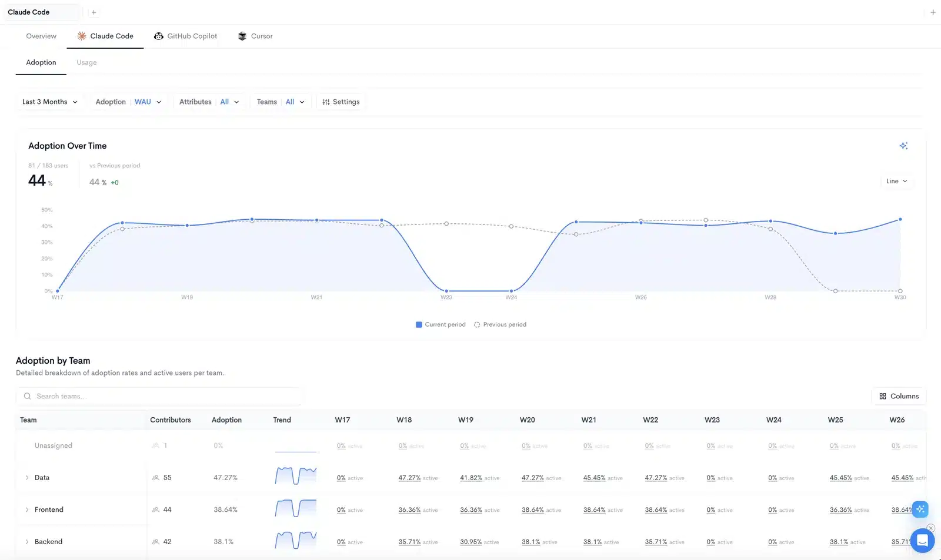Viewport: 941px width, 560px height.
Task: Sort by the Adoption column header
Action: 226,420
